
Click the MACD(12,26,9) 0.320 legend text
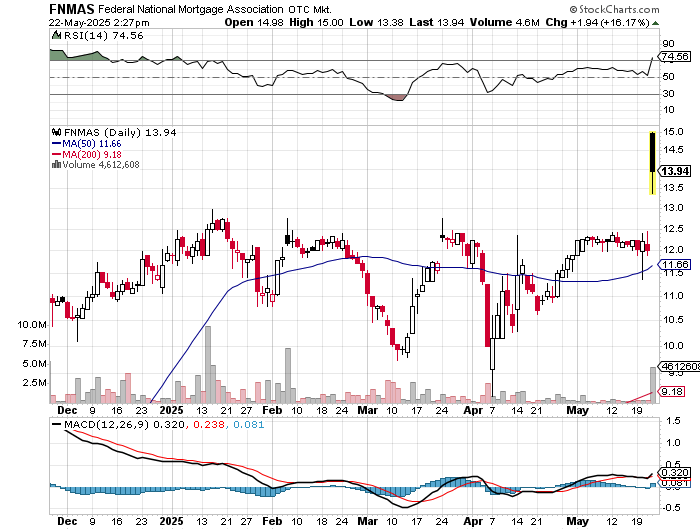tap(124, 424)
